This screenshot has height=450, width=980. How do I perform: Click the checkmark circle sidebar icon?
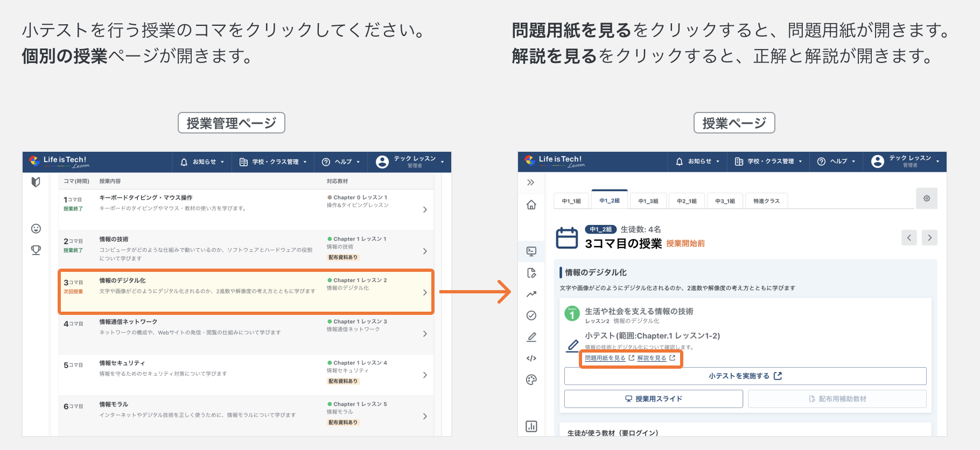(x=531, y=315)
